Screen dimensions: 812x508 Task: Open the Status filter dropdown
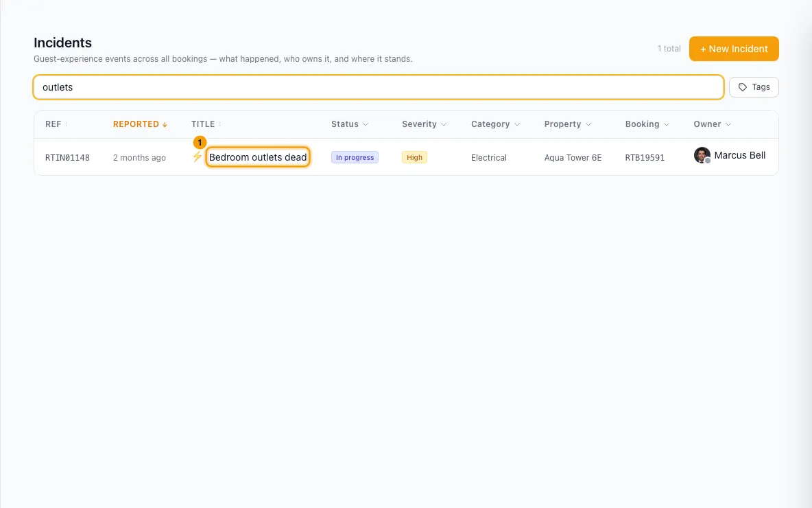click(x=350, y=124)
